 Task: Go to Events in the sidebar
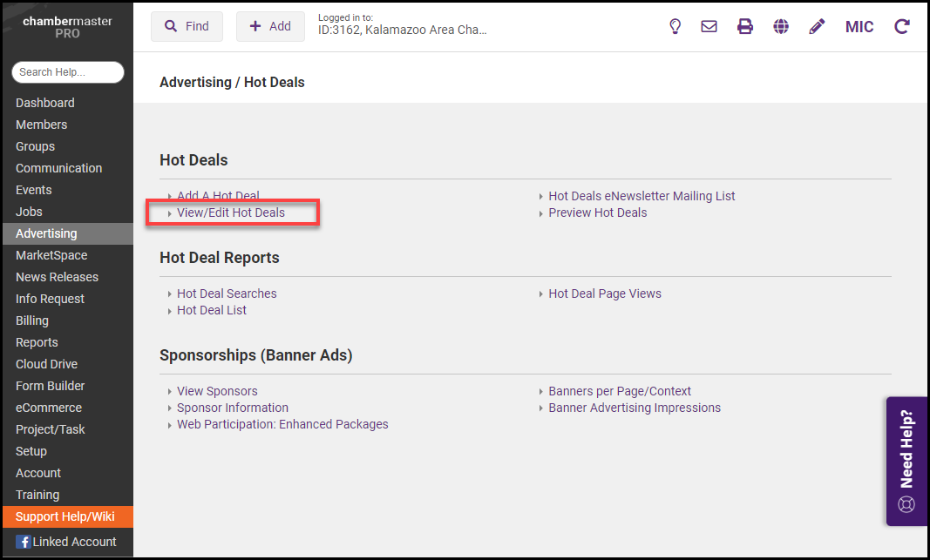tap(33, 190)
